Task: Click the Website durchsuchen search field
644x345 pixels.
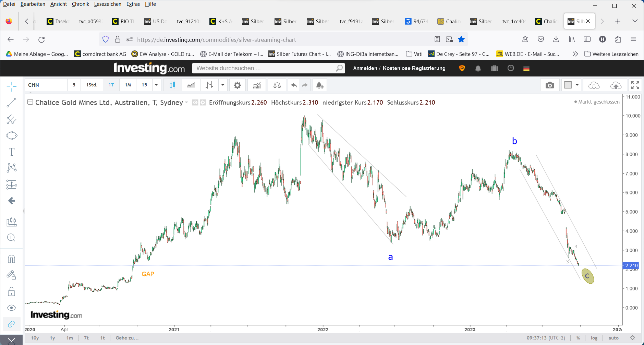Action: click(x=264, y=68)
